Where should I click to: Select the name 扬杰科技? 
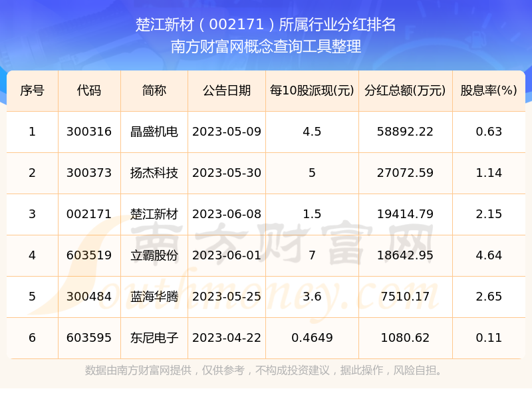tap(154, 173)
